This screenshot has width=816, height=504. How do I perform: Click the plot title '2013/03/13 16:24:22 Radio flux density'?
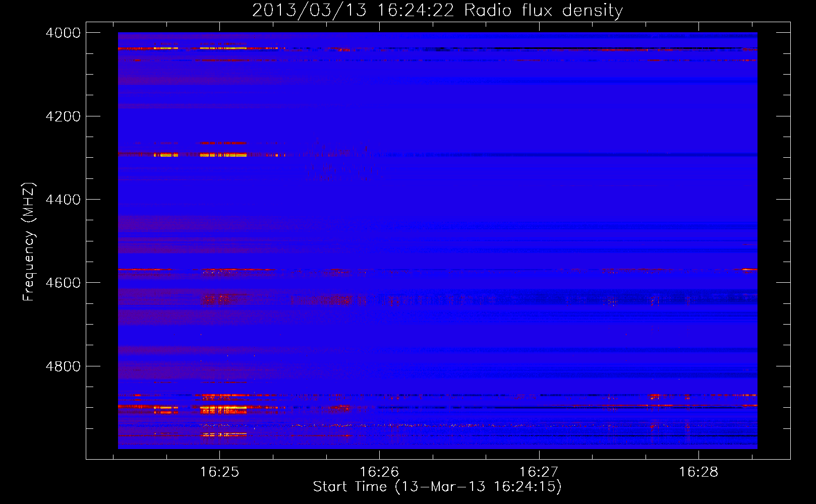437,10
